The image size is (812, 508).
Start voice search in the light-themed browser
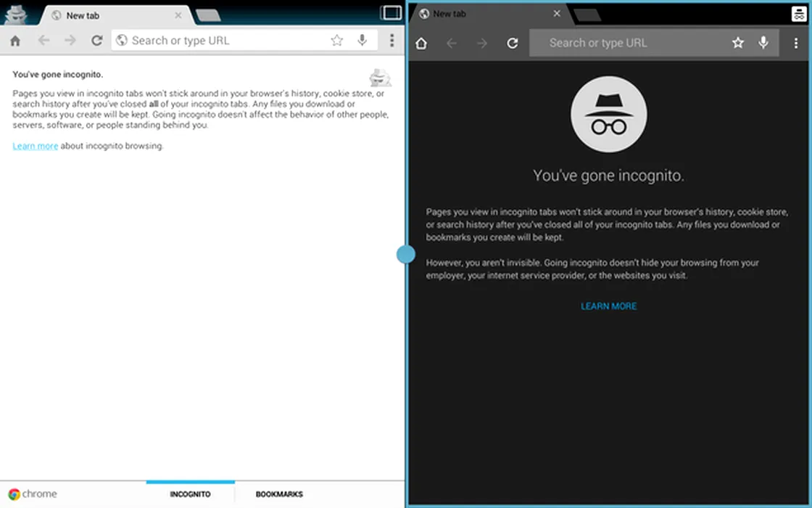click(362, 41)
